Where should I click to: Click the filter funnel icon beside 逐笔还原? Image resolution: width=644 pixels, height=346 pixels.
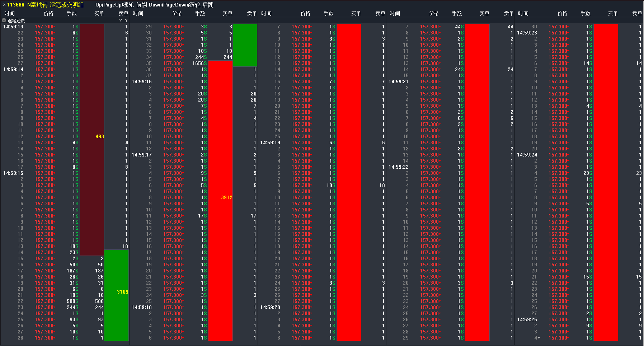121,20
